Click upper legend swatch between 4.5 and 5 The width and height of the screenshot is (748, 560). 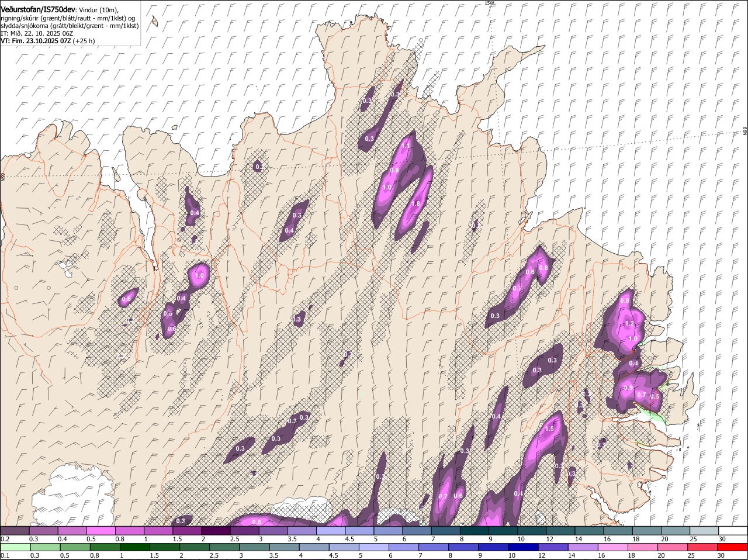coord(359,530)
